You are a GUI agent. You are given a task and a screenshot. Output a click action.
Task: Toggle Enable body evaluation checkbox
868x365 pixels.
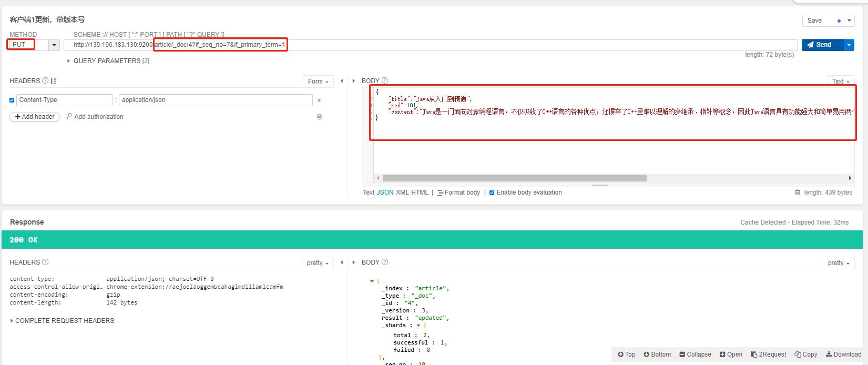point(492,192)
